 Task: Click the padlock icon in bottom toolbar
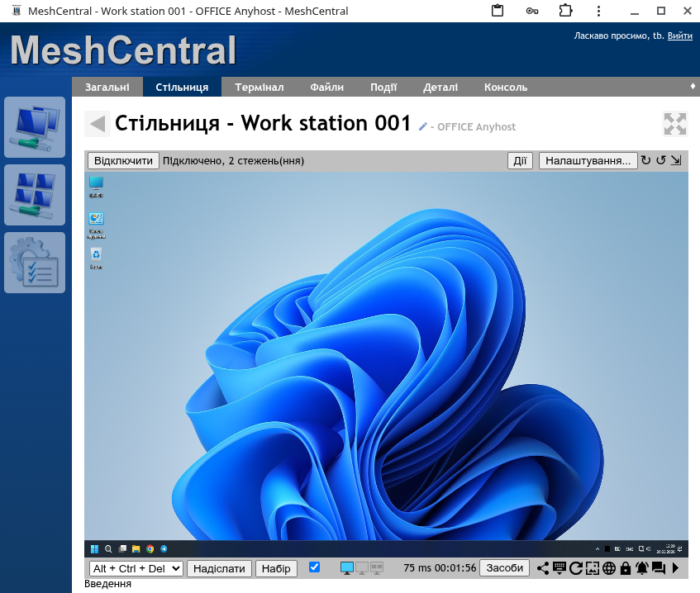(x=626, y=568)
